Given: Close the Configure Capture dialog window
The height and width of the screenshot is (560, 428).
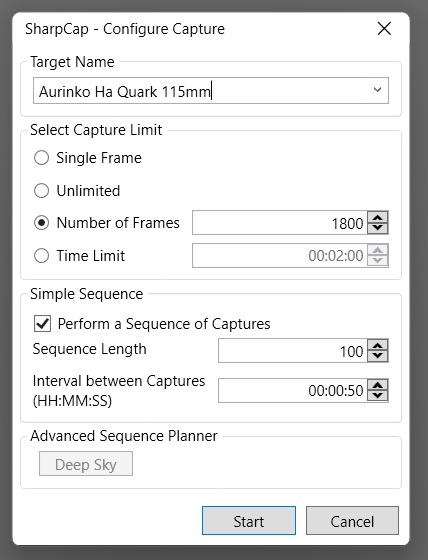Looking at the screenshot, I should [x=384, y=29].
